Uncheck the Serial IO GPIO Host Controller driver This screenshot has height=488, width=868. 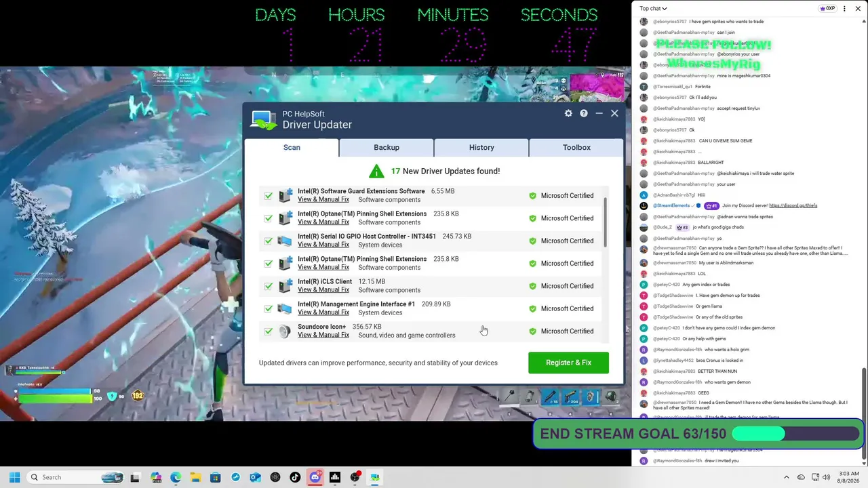269,241
